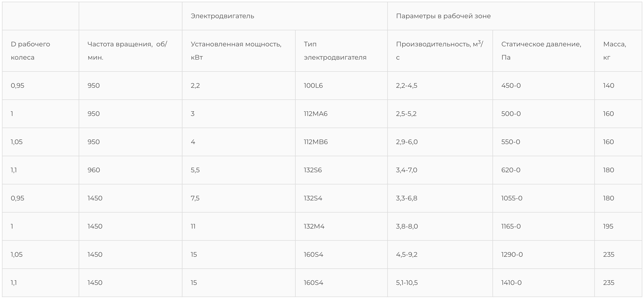This screenshot has height=299, width=644.
Task: Select the motor type cell '112MB6'
Action: point(316,142)
